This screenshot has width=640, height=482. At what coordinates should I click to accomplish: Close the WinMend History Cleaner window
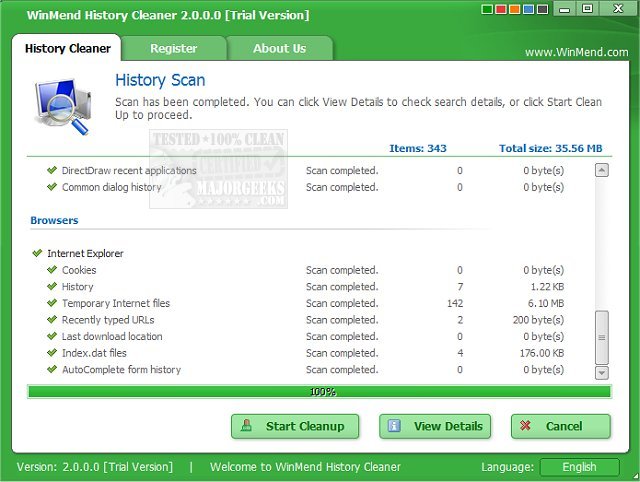click(618, 9)
